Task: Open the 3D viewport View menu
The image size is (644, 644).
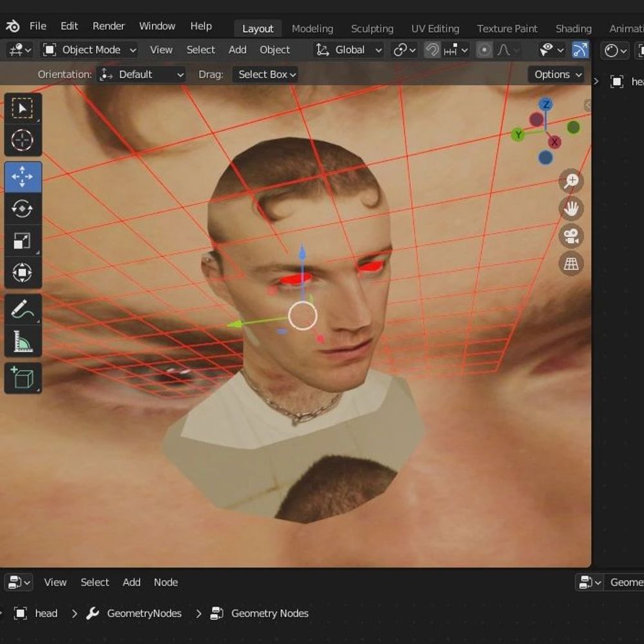Action: [x=161, y=50]
